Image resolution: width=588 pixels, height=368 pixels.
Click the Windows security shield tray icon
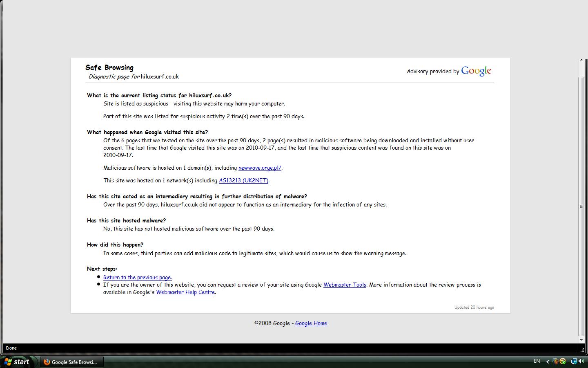(x=555, y=361)
